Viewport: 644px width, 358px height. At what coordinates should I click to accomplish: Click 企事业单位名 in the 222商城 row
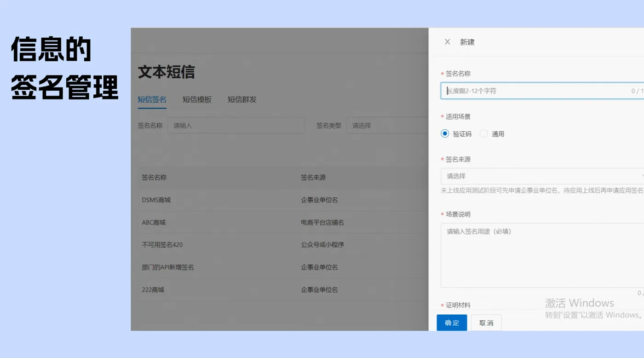tap(319, 289)
